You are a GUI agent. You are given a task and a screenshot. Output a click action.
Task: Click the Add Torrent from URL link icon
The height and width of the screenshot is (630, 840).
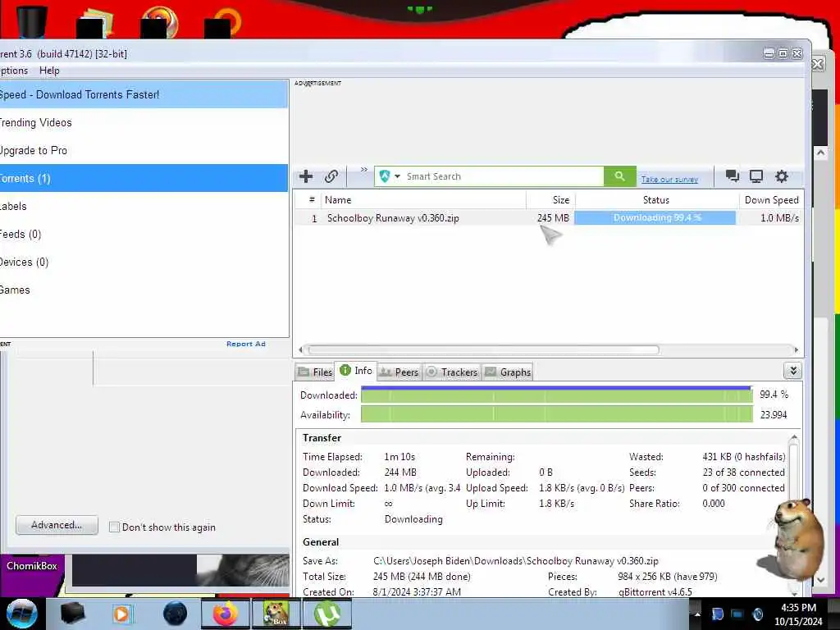click(x=331, y=176)
